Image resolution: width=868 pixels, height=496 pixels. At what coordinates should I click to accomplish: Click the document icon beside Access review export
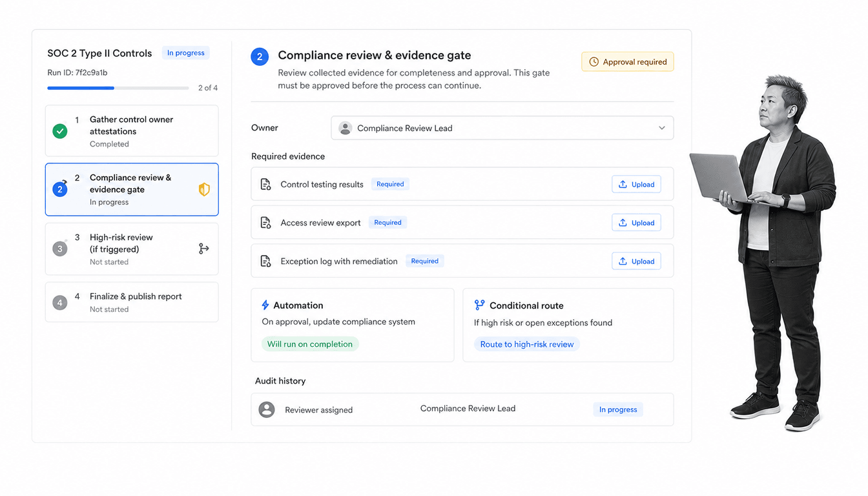265,223
